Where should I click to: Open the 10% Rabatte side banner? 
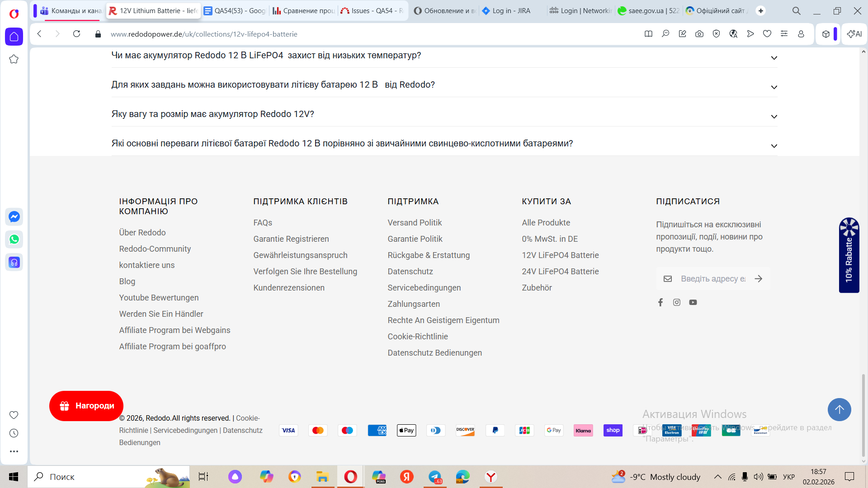coord(849,255)
